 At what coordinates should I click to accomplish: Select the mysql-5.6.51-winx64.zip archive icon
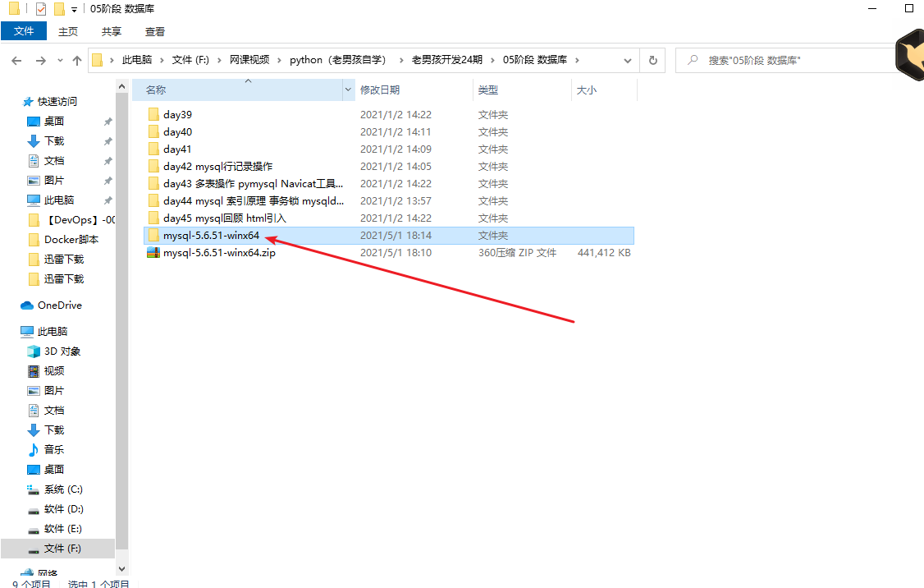point(153,252)
